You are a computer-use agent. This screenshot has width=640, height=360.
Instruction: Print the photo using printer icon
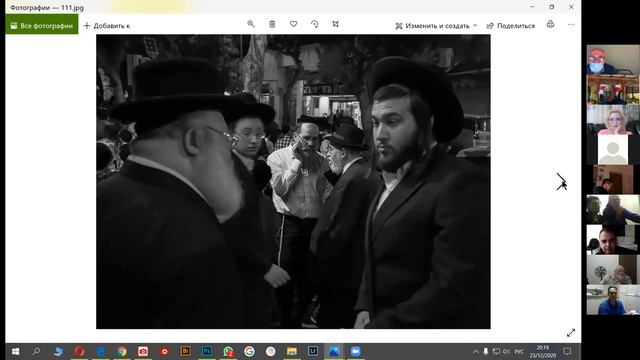550,24
